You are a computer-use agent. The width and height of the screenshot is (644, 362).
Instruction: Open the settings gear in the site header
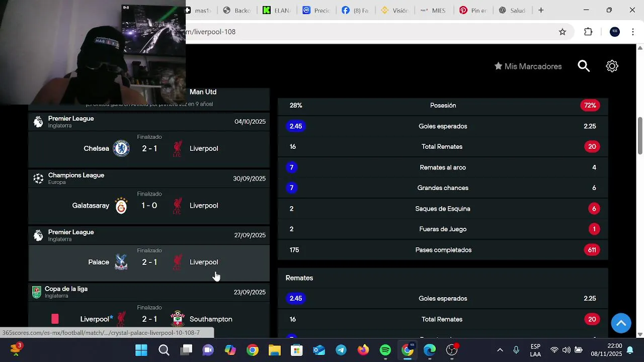click(612, 66)
